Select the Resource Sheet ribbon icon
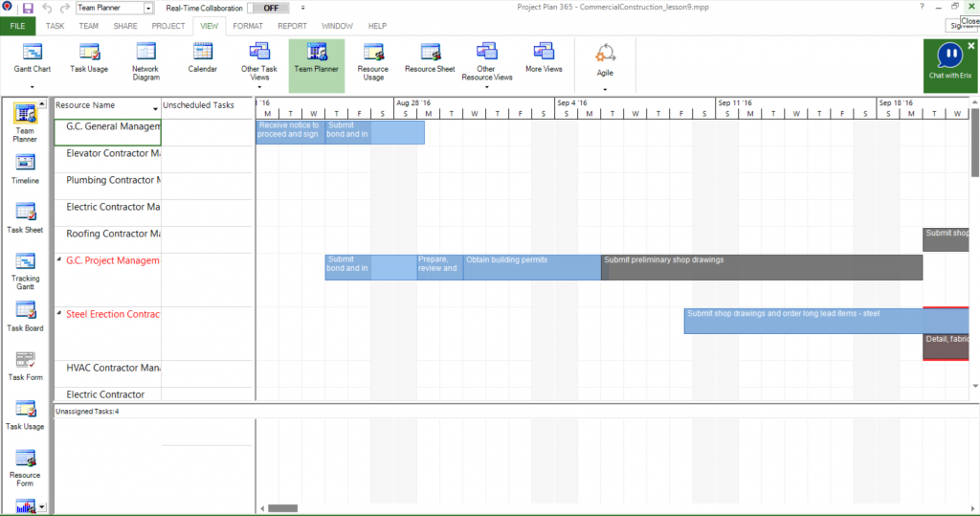Screen dimensions: 980x516 [430, 57]
